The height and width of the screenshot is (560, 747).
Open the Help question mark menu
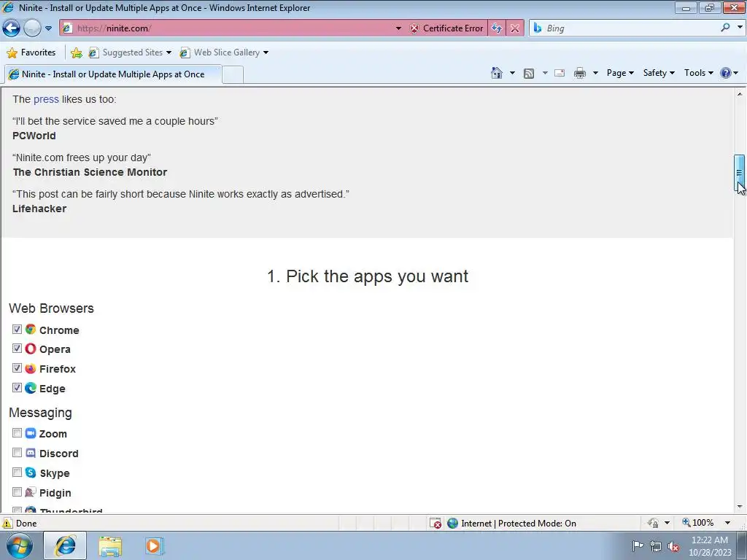pyautogui.click(x=729, y=73)
